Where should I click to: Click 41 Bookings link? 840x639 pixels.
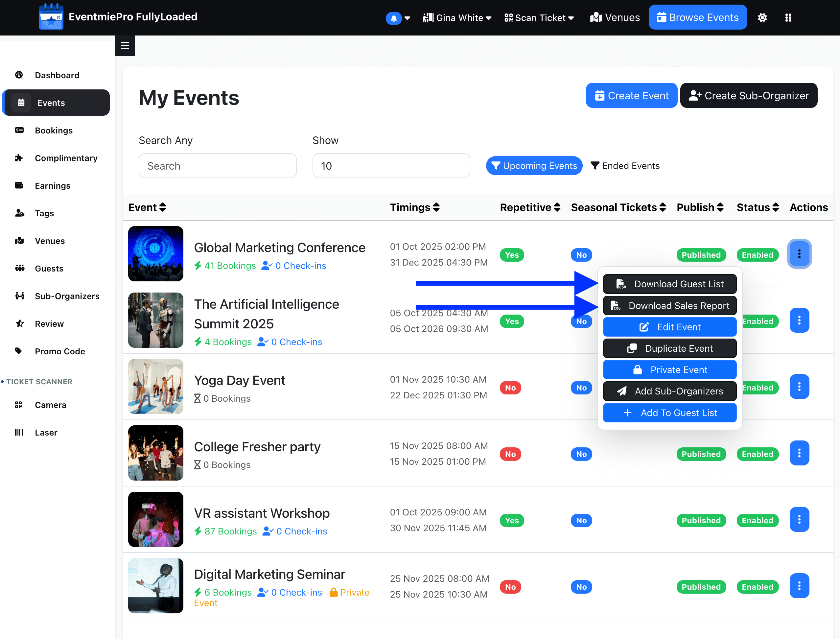[225, 266]
